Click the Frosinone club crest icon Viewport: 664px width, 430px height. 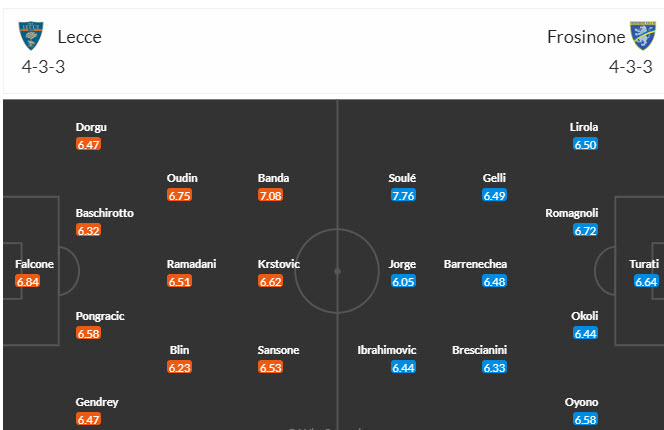pos(641,37)
